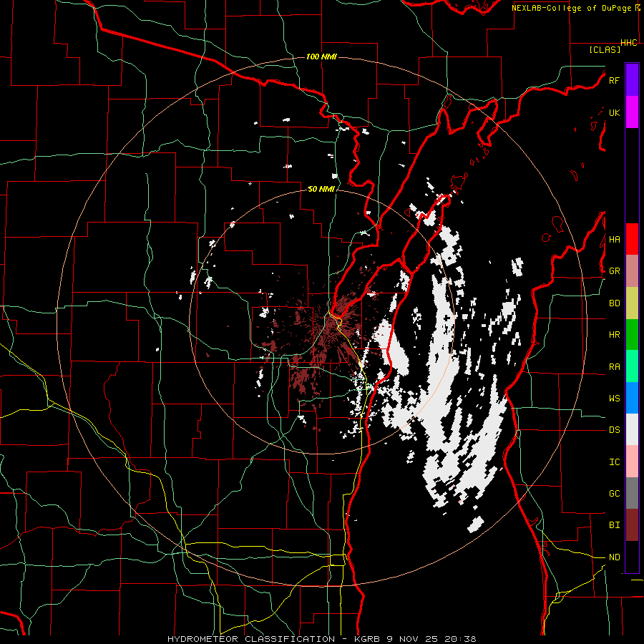Screen dimensions: 644x644
Task: Click the dark red BI legend swatch
Action: pyautogui.click(x=632, y=525)
